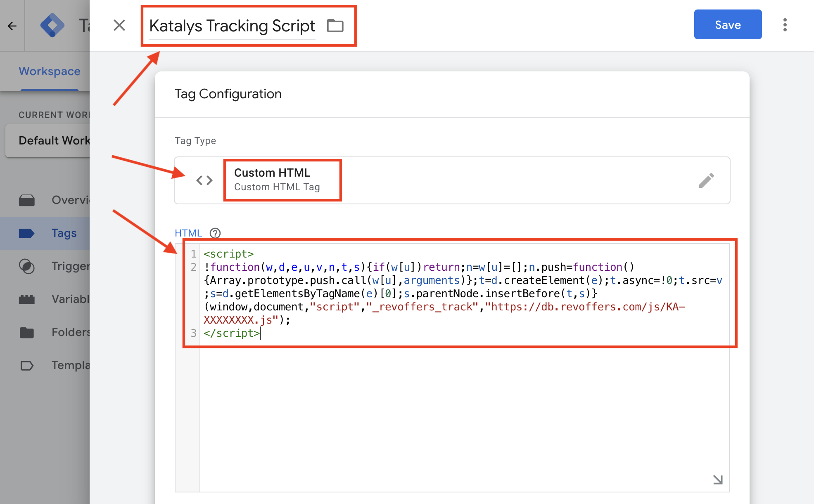
Task: Click the Google Tag Manager logo
Action: click(x=52, y=26)
